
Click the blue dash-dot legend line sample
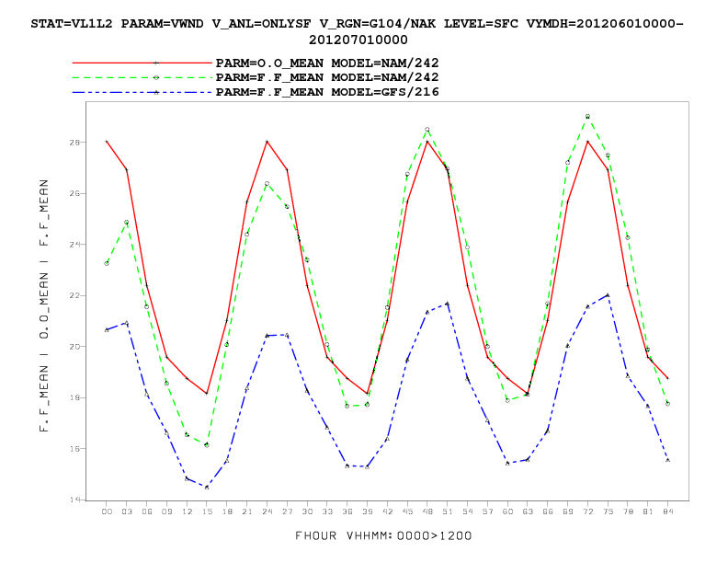click(x=142, y=92)
